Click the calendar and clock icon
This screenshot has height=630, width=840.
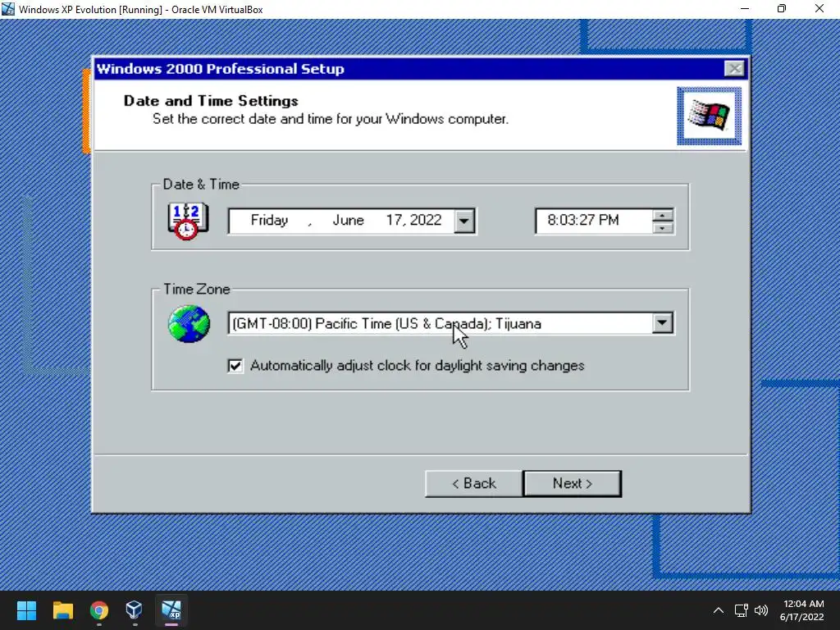[x=188, y=221]
